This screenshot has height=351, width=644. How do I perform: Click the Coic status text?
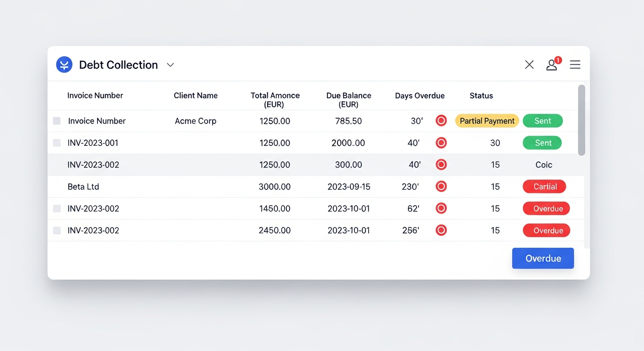544,165
